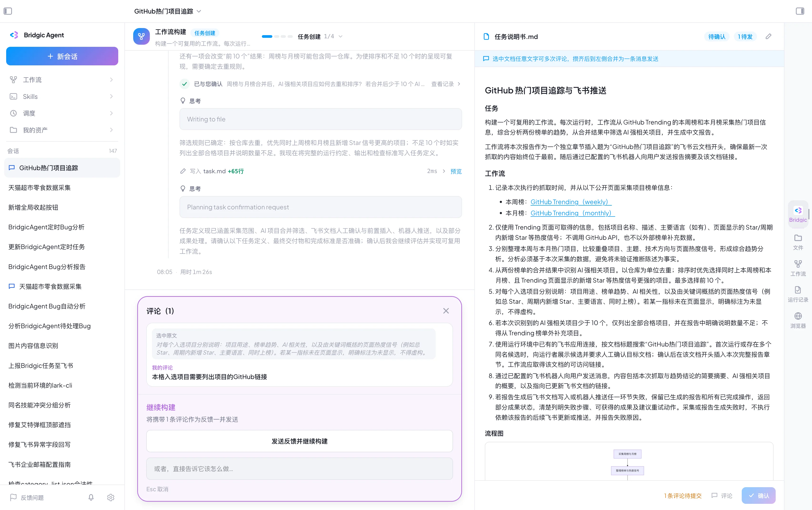Select conversation 上报Bridgic任务至飞书

click(62, 365)
